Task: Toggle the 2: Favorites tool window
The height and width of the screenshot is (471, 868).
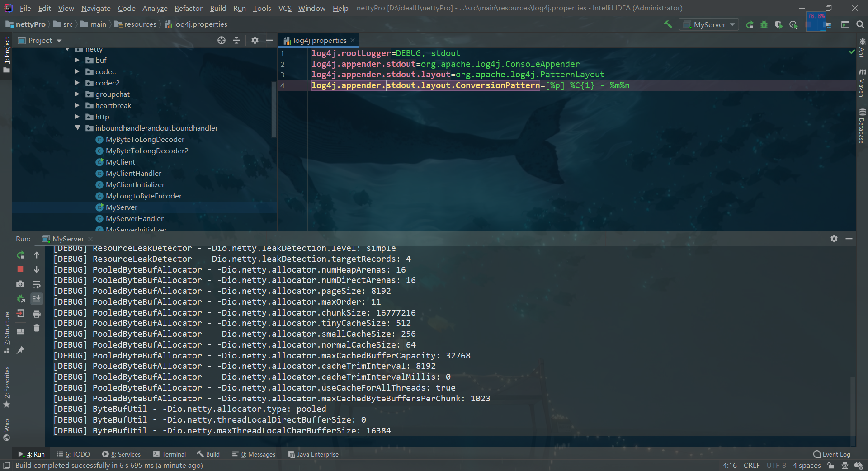Action: point(6,387)
